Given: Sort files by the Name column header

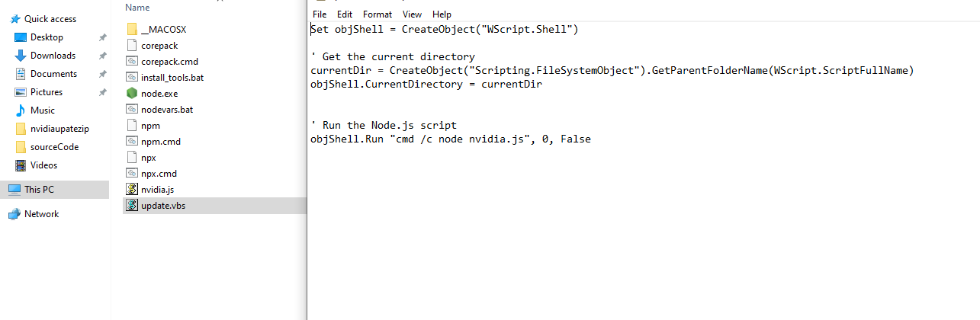Looking at the screenshot, I should coord(137,8).
